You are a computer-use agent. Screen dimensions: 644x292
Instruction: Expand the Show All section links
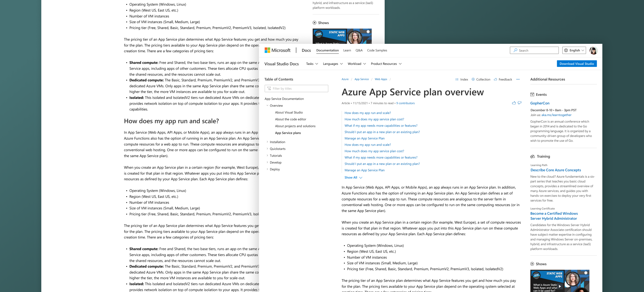pyautogui.click(x=353, y=178)
